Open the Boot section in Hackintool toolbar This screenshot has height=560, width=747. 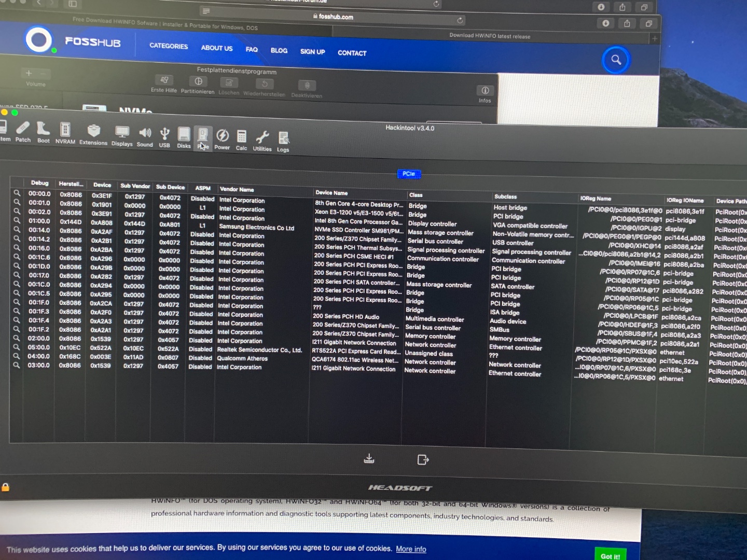click(44, 133)
